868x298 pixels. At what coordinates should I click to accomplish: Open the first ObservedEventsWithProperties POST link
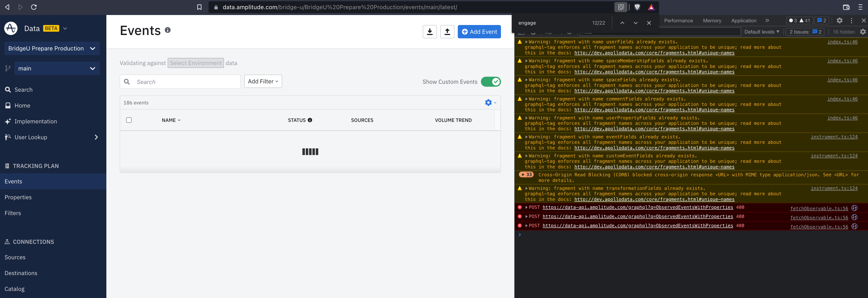tap(638, 207)
